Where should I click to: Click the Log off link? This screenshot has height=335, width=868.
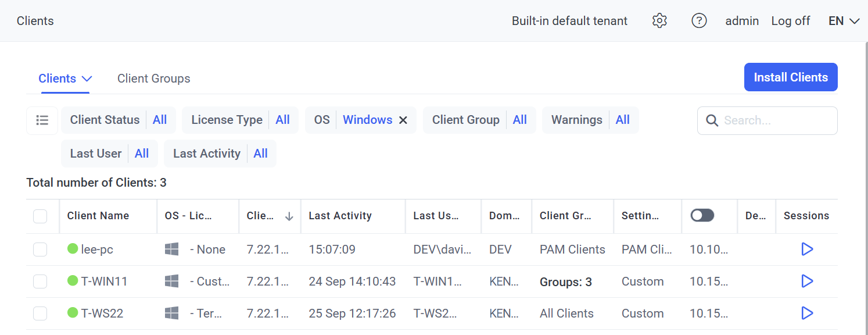click(790, 21)
